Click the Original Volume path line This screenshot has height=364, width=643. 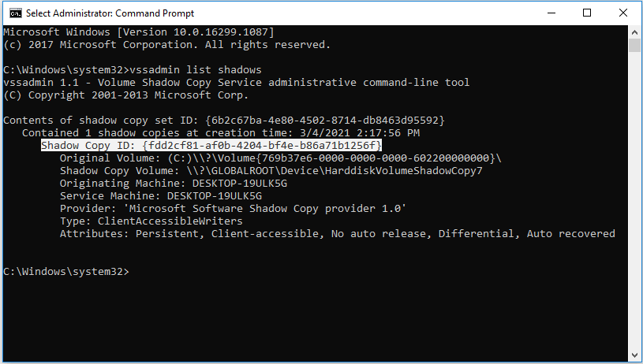tap(281, 158)
